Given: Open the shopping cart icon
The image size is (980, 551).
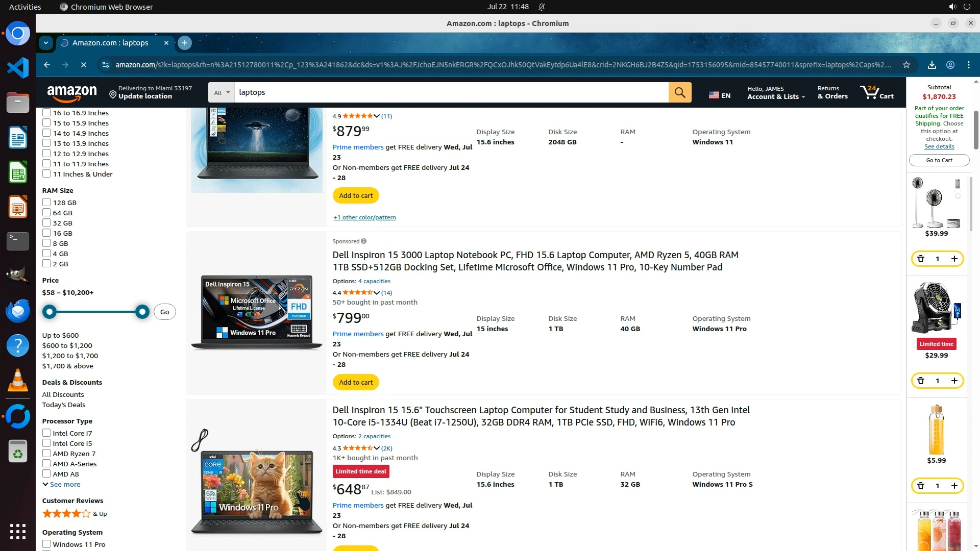Looking at the screenshot, I should point(876,92).
